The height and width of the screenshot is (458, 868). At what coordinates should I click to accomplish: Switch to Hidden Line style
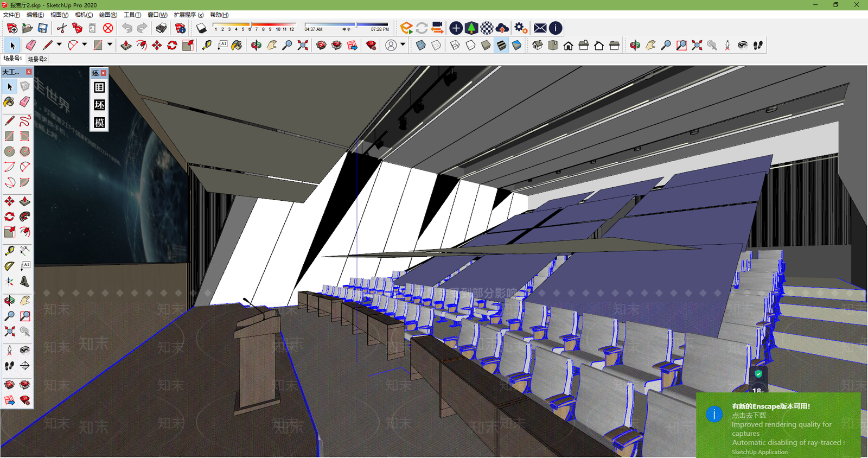pyautogui.click(x=470, y=45)
